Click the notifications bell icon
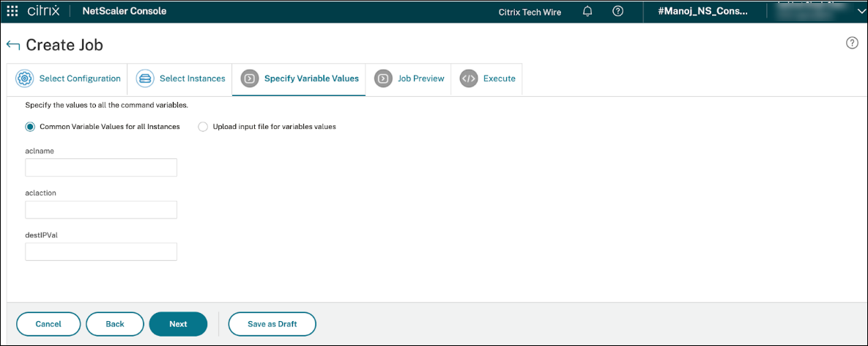This screenshot has height=346, width=868. [587, 12]
